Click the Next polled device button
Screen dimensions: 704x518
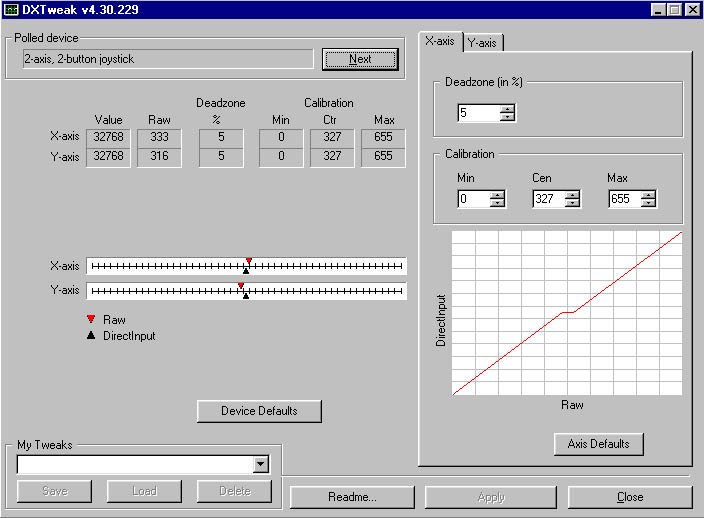360,59
